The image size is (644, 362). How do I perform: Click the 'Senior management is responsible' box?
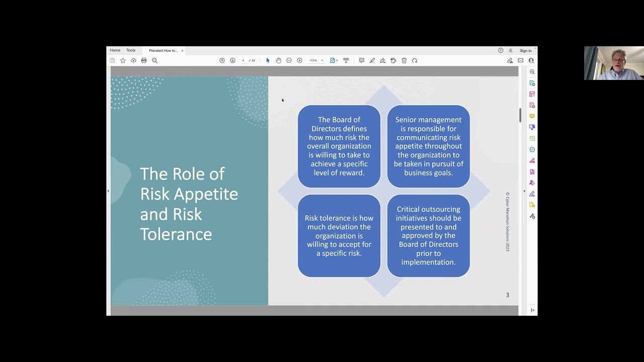coord(429,146)
